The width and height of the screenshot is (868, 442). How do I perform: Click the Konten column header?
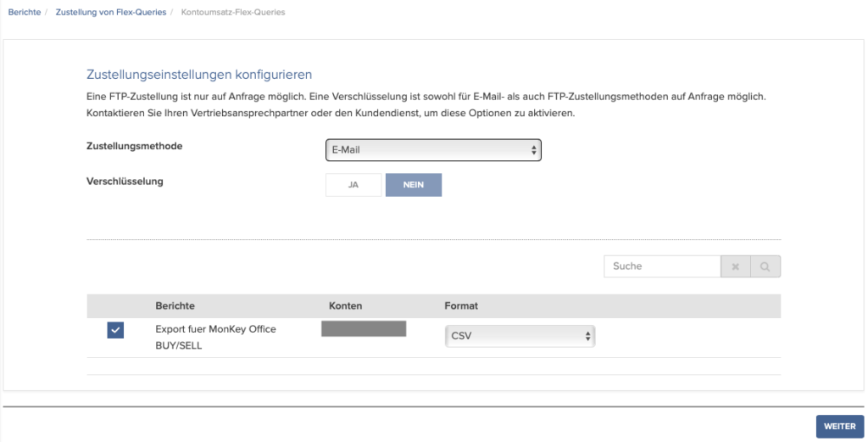click(x=346, y=305)
